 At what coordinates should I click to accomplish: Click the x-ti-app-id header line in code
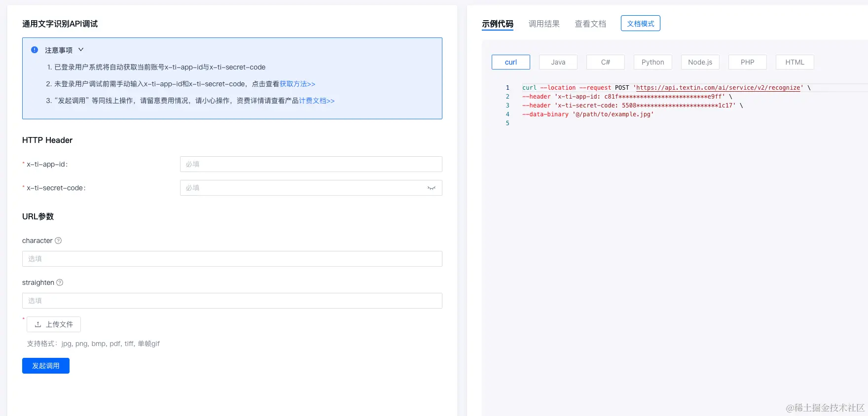627,97
